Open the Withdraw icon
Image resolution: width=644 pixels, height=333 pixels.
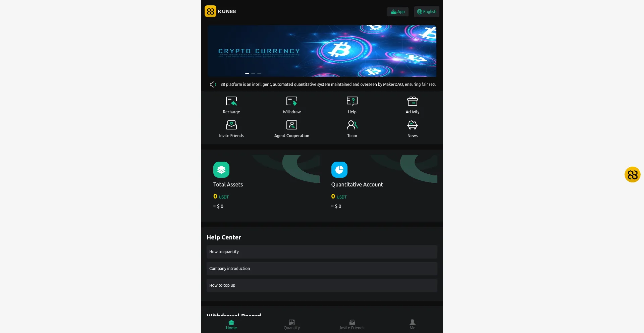[292, 101]
